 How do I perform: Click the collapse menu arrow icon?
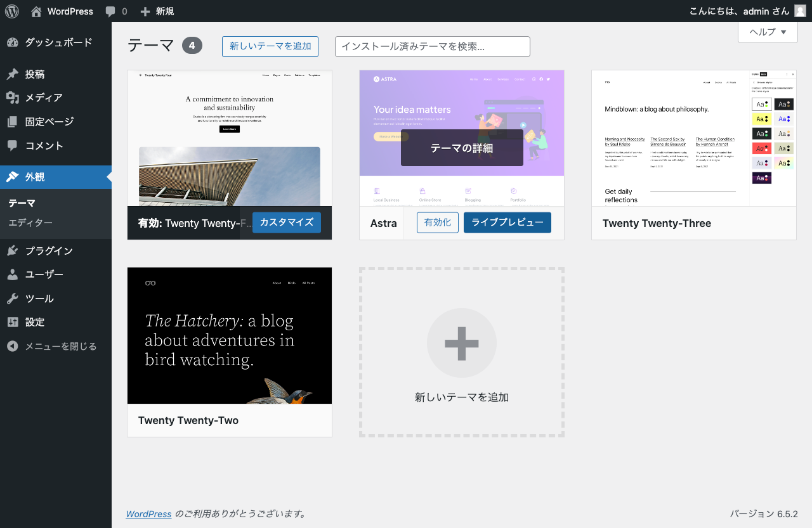click(13, 346)
